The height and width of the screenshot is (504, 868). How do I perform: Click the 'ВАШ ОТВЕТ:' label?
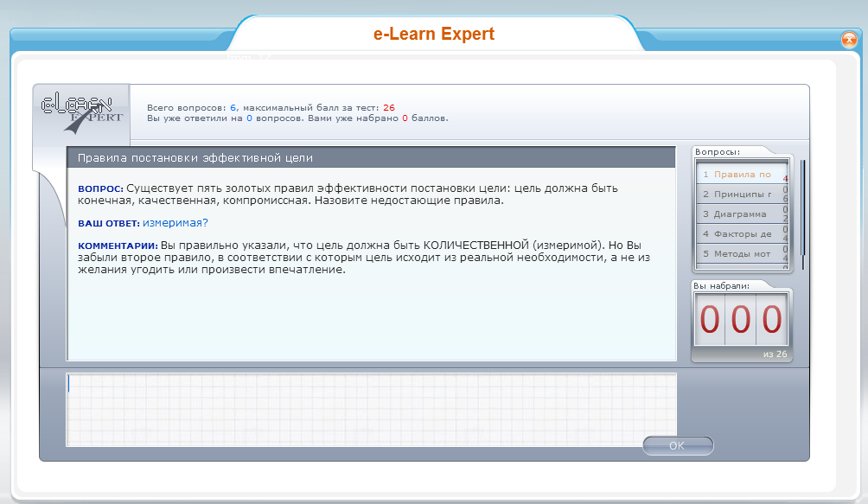(x=109, y=224)
